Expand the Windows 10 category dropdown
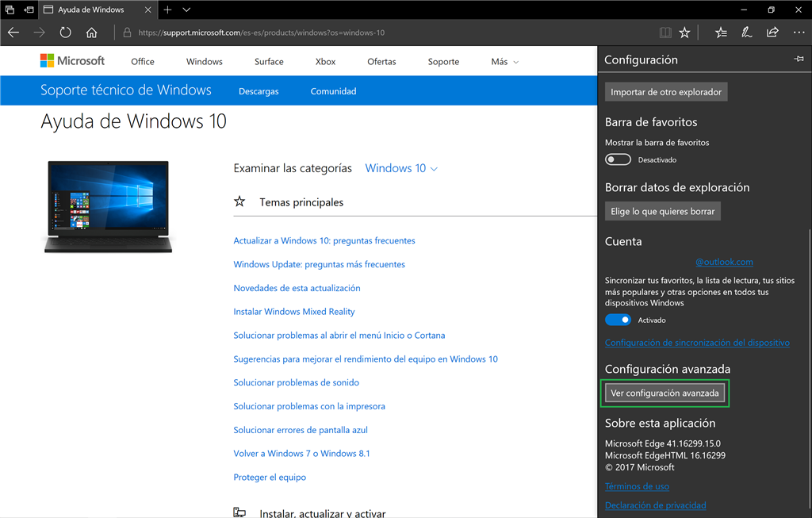Image resolution: width=812 pixels, height=518 pixels. tap(401, 168)
